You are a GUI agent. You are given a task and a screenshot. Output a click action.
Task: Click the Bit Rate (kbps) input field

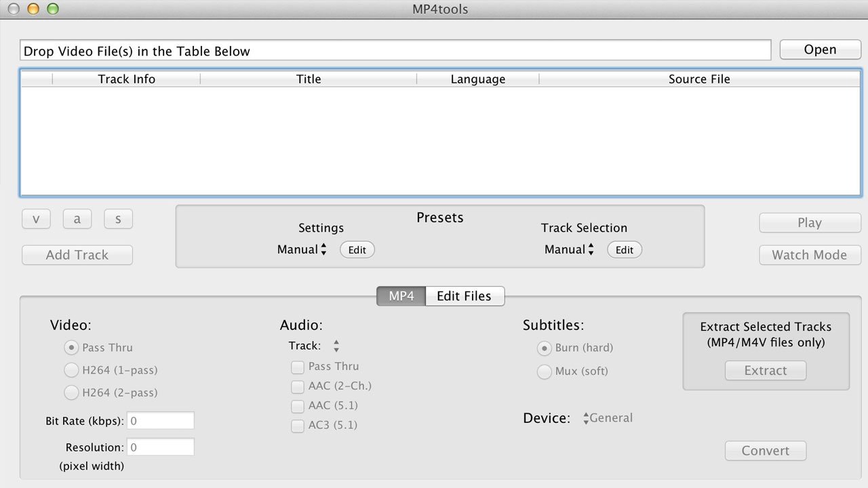click(x=161, y=420)
